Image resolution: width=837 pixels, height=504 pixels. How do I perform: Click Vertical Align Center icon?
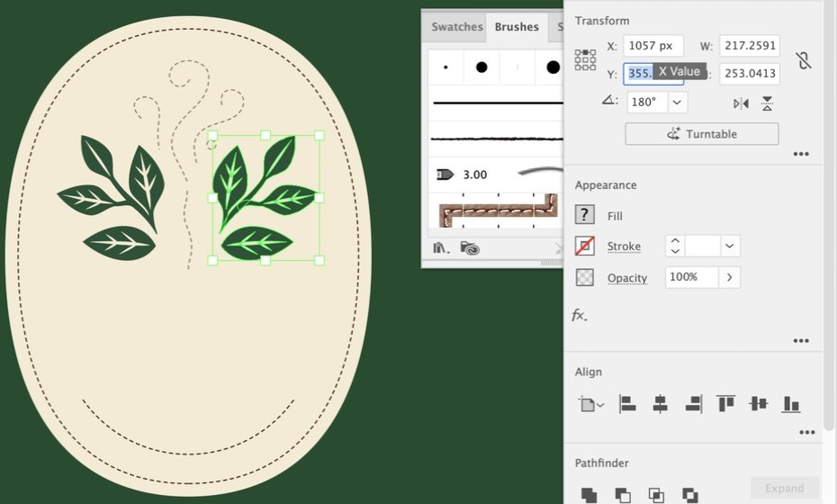(x=759, y=403)
